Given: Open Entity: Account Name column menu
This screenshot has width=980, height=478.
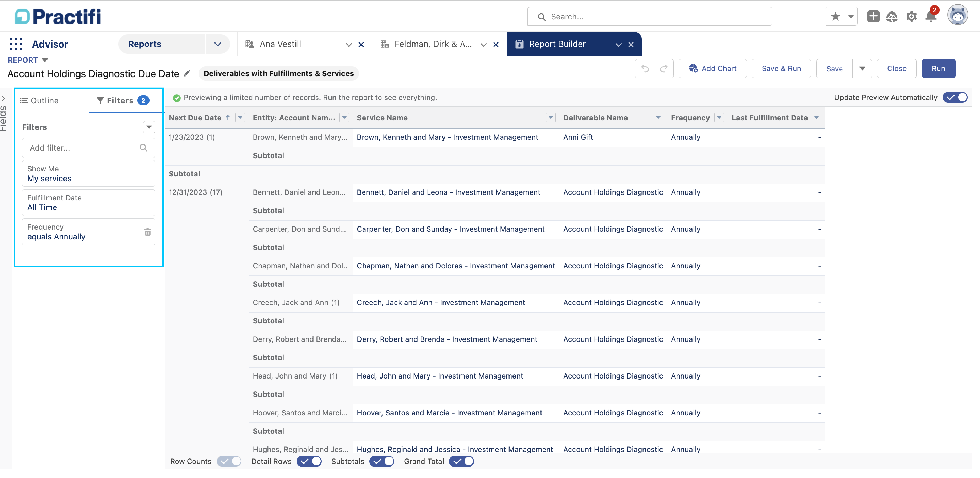Looking at the screenshot, I should point(344,118).
